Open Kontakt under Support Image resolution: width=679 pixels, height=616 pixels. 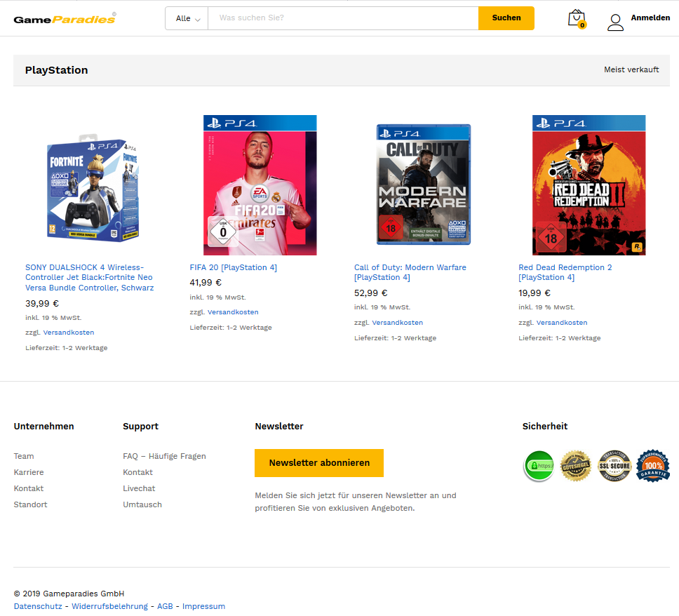[x=137, y=472]
